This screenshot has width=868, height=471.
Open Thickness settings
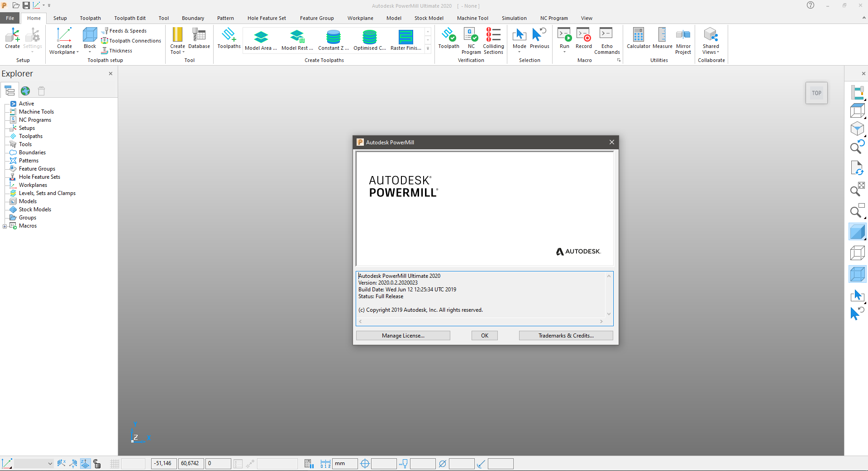[x=117, y=51]
